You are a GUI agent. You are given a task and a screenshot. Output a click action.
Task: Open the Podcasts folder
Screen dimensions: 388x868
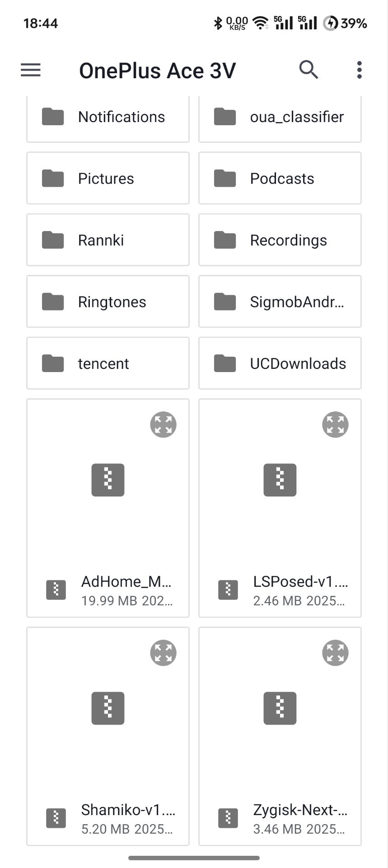tap(280, 179)
